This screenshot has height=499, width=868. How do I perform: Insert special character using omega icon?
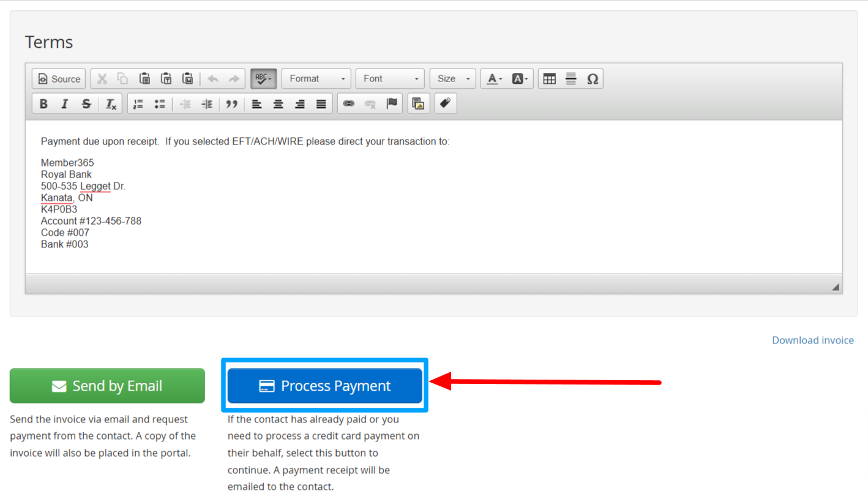[x=592, y=79]
